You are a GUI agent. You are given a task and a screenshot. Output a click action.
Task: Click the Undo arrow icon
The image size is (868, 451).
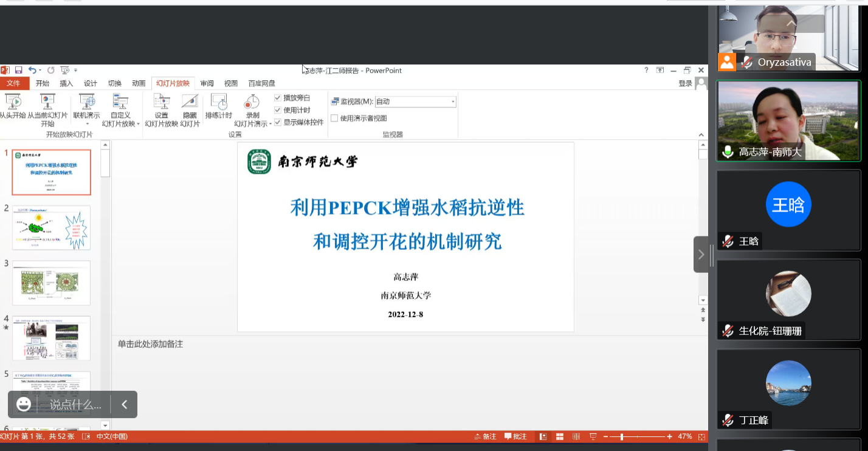32,71
